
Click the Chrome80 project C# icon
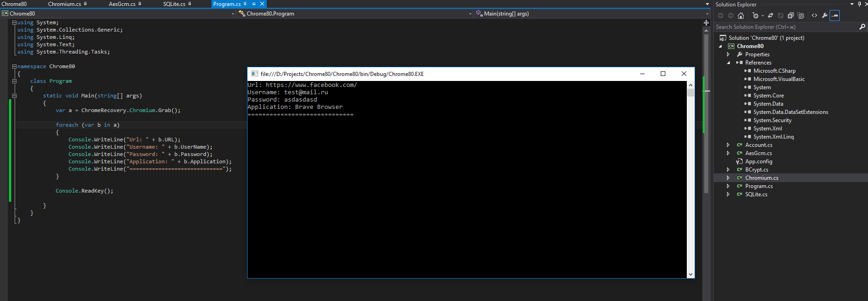click(731, 46)
